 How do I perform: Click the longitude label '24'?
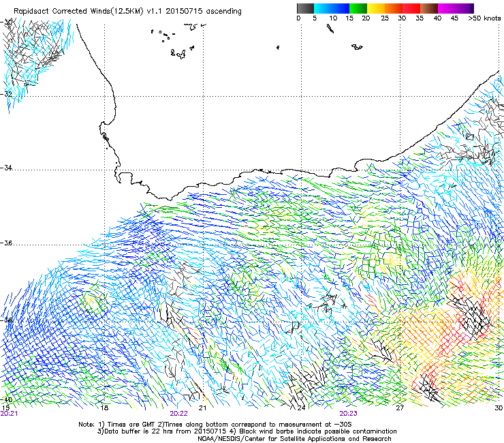coord(301,408)
